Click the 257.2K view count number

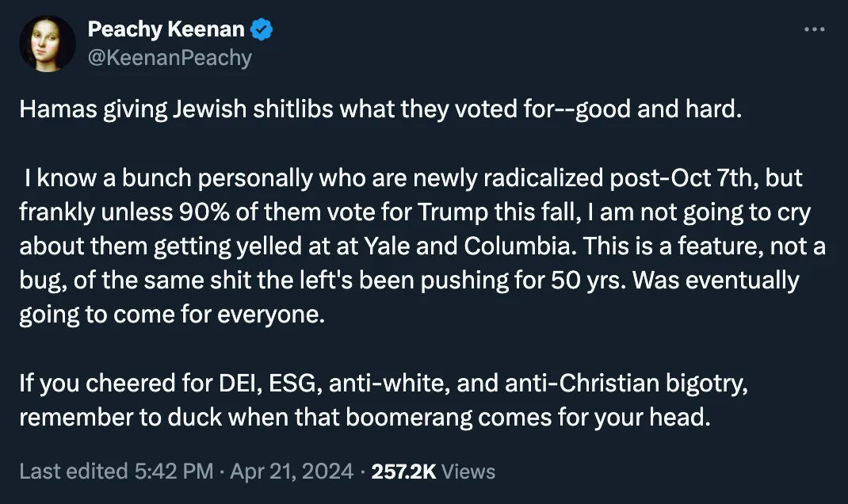tap(403, 472)
